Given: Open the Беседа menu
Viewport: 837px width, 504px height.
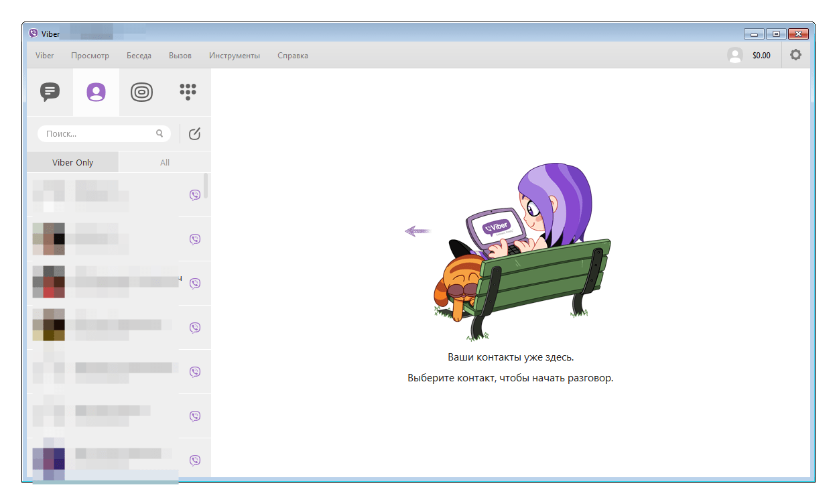Looking at the screenshot, I should pyautogui.click(x=139, y=56).
